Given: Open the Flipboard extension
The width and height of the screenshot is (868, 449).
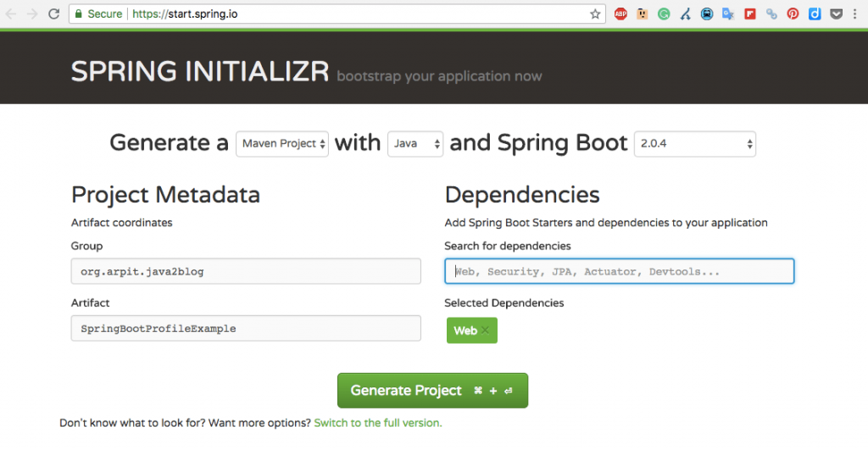Looking at the screenshot, I should [x=750, y=14].
